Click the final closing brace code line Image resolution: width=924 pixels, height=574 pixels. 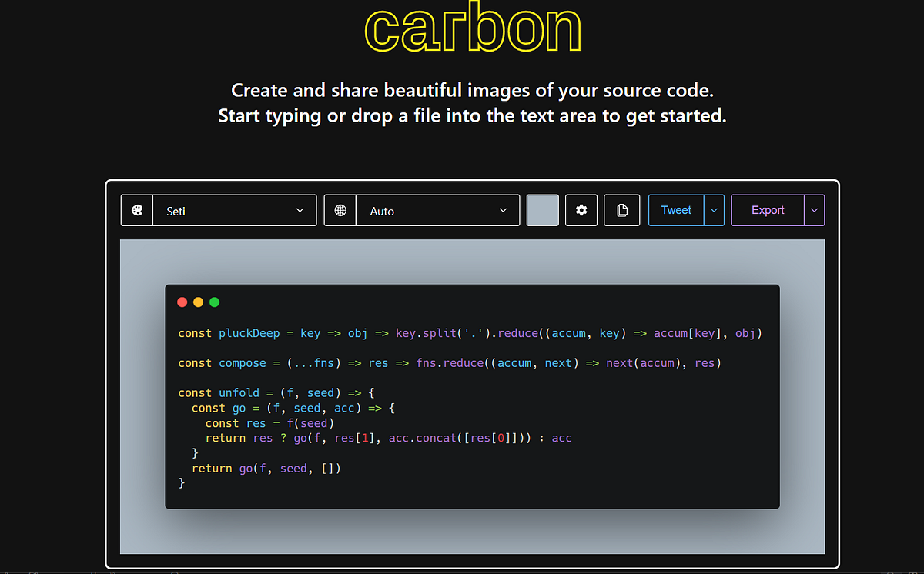click(x=182, y=483)
